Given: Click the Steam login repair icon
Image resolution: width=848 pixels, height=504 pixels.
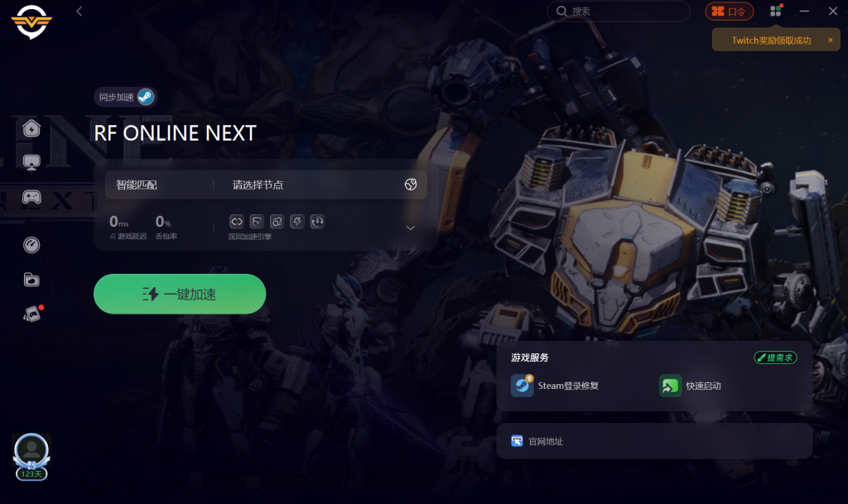Looking at the screenshot, I should pyautogui.click(x=522, y=386).
